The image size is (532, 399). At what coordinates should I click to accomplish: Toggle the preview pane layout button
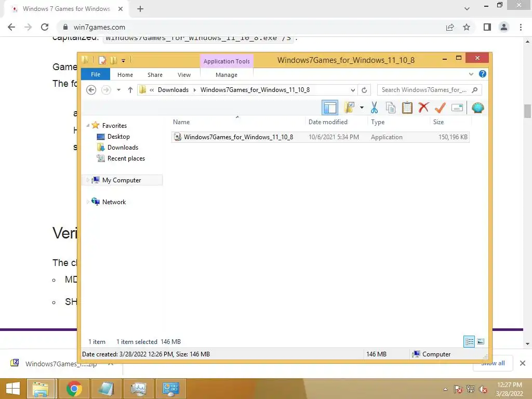point(329,108)
